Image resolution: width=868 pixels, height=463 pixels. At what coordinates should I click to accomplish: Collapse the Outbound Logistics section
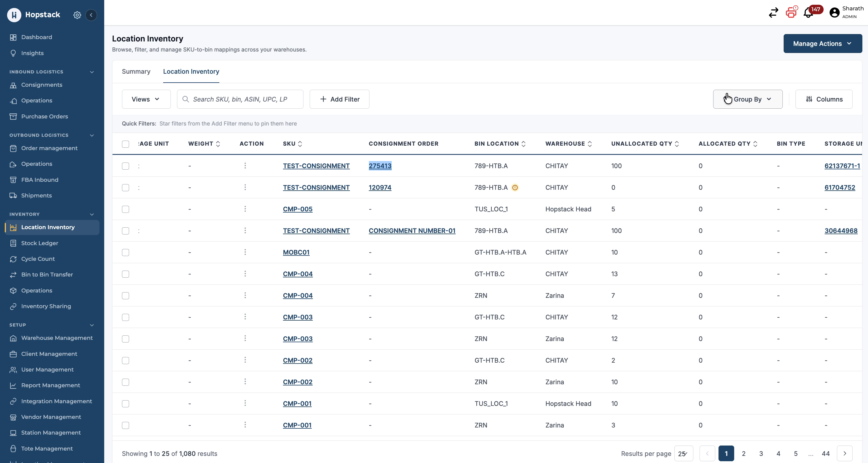tap(92, 135)
